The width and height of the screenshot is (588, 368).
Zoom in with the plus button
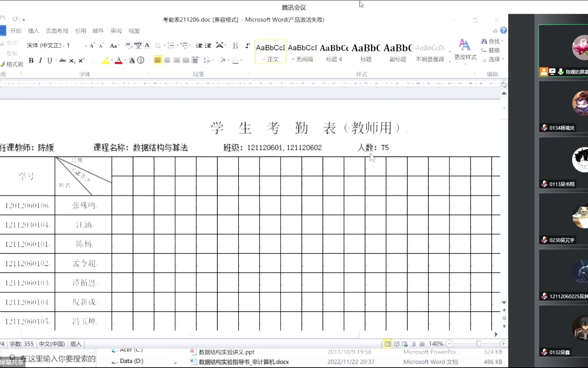click(504, 344)
